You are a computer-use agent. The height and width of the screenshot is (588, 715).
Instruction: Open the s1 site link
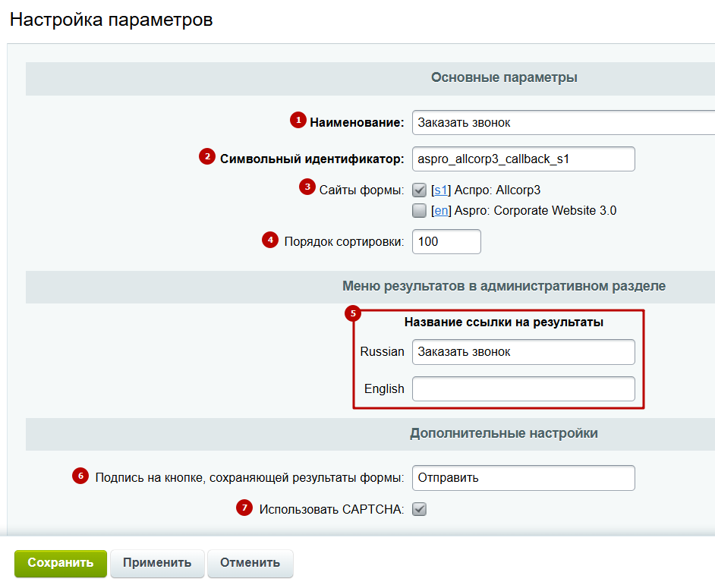coord(441,190)
